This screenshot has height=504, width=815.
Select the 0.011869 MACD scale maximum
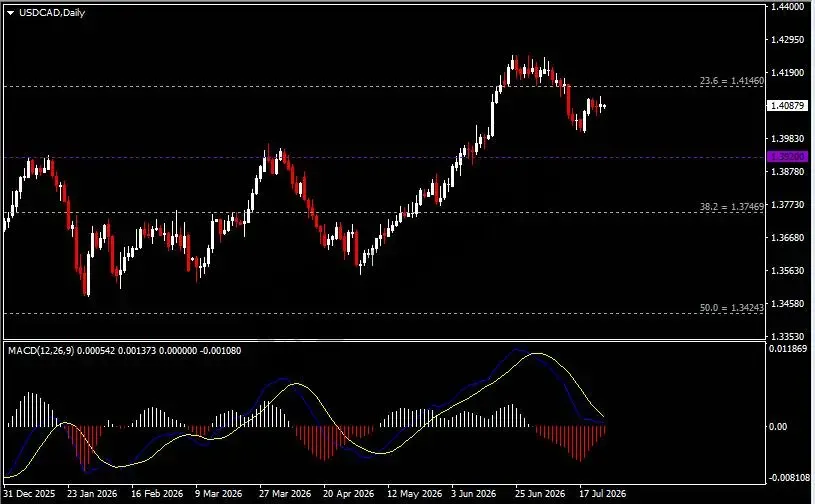[x=787, y=349]
